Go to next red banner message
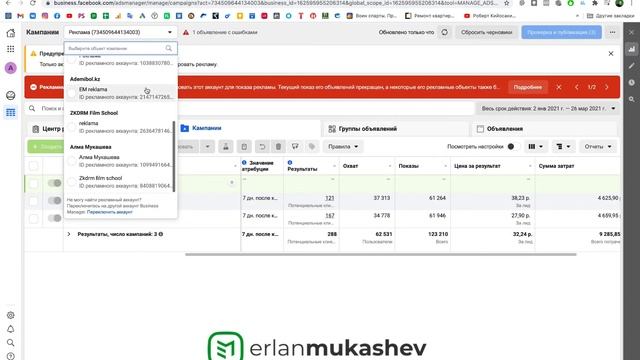 point(607,87)
